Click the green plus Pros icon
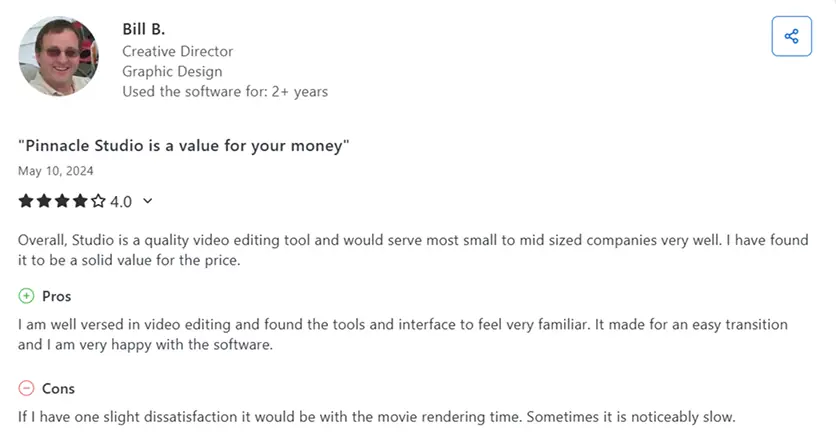This screenshot has width=836, height=445. tap(26, 296)
